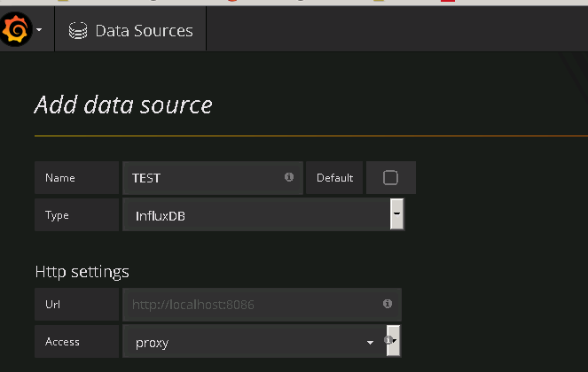Viewport: 588px width, 372px height.
Task: Click the Default label
Action: tap(334, 178)
